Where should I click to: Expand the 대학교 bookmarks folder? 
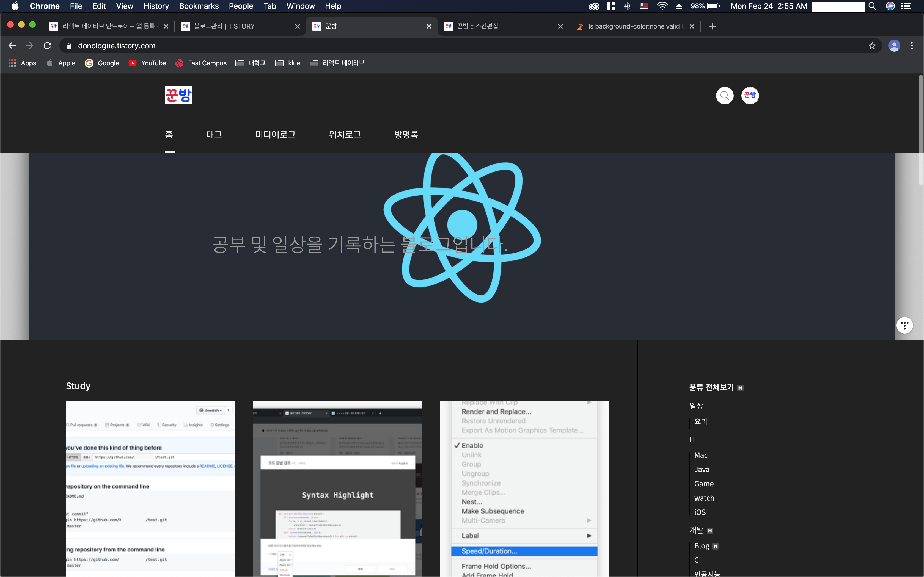point(251,63)
